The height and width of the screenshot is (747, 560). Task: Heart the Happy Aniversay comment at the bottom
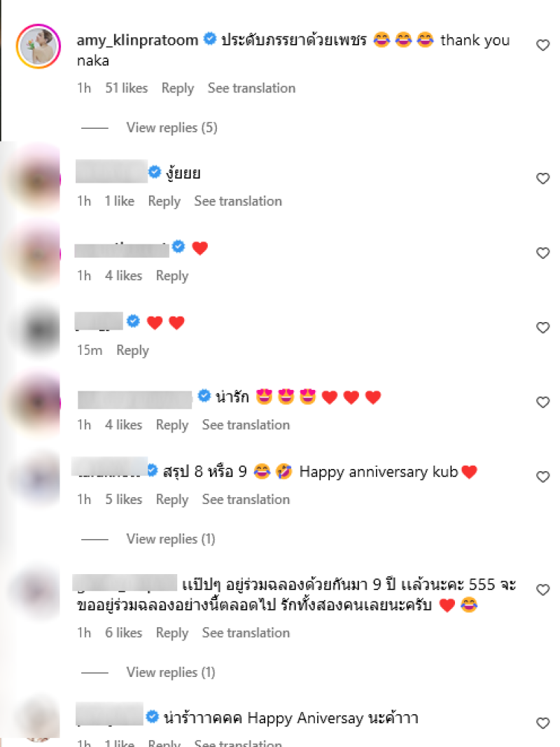(x=543, y=723)
